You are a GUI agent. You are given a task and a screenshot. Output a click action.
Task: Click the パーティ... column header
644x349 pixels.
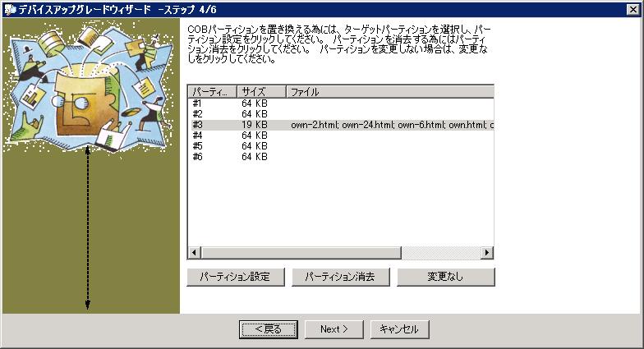pyautogui.click(x=212, y=92)
